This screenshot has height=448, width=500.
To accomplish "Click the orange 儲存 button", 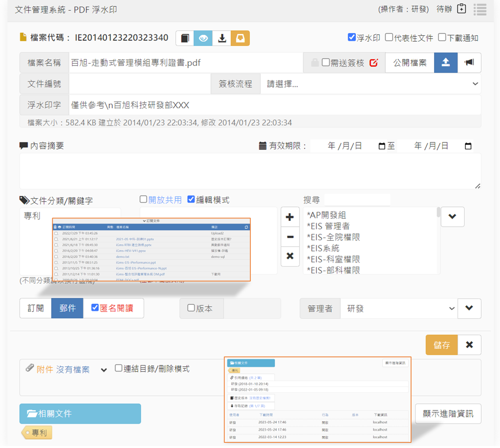I will coord(442,345).
